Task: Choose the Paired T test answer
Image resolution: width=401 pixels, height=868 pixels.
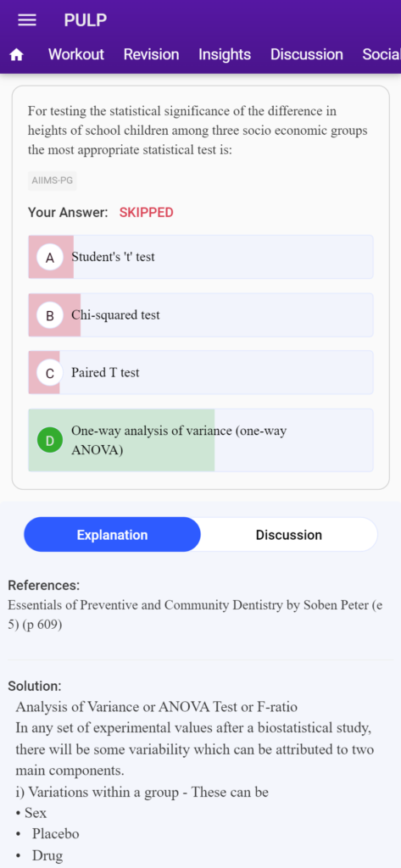Action: click(200, 373)
